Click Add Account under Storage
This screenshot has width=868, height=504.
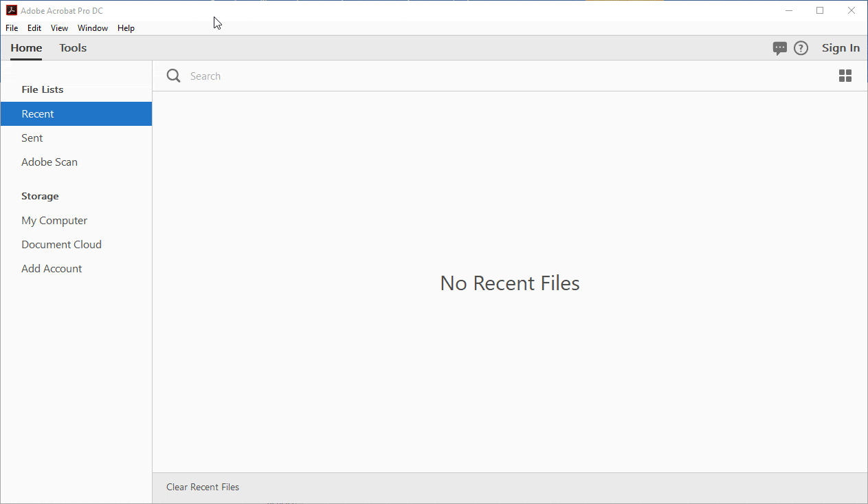[x=76, y=269]
